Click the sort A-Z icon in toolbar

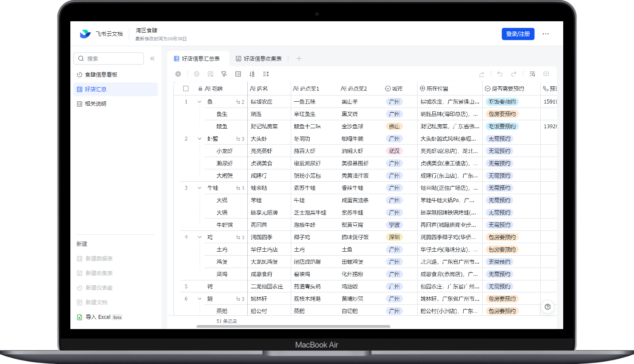click(x=252, y=74)
